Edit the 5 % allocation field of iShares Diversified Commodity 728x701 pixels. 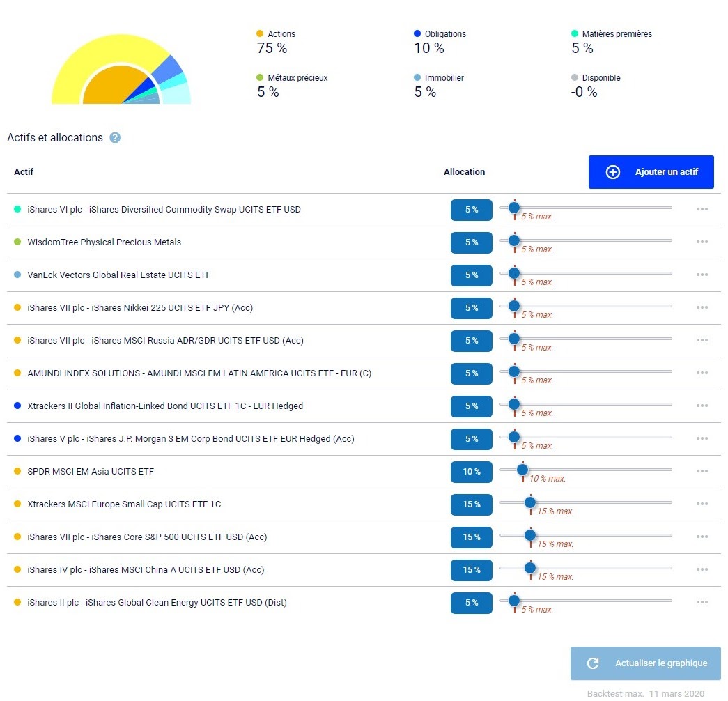[471, 210]
